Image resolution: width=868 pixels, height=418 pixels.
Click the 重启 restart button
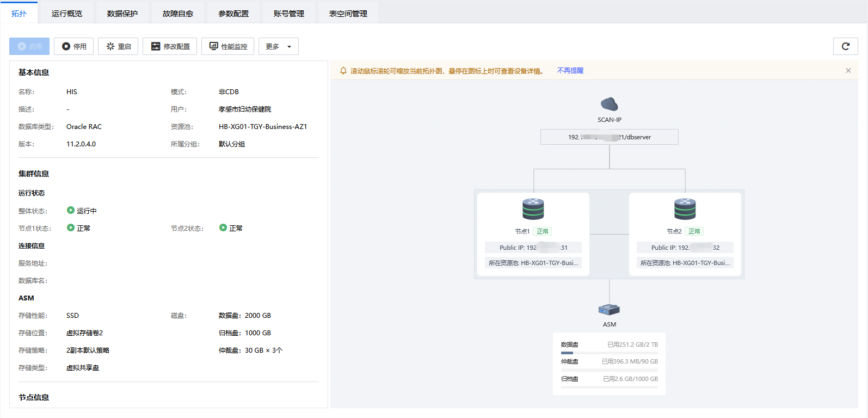(118, 46)
